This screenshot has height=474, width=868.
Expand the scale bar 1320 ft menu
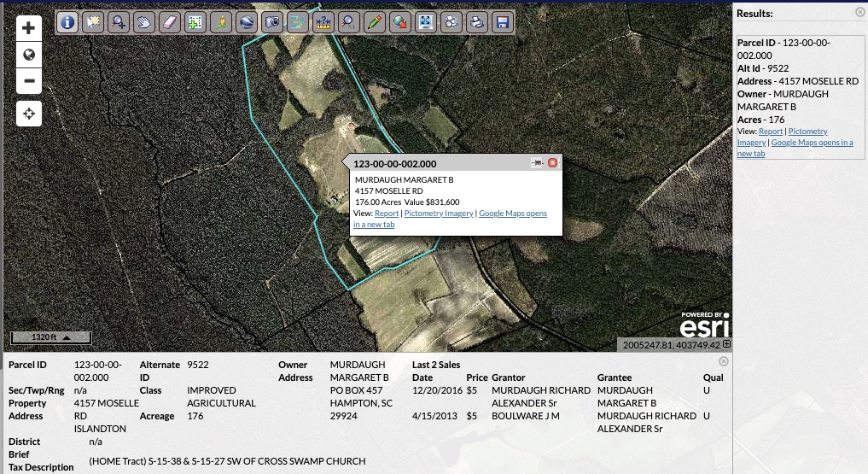pyautogui.click(x=66, y=337)
